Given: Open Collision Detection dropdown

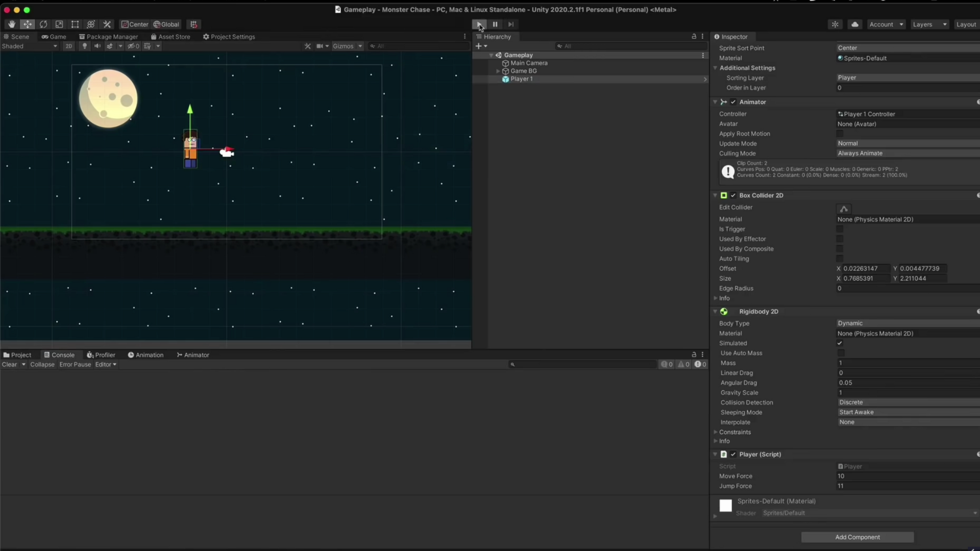Looking at the screenshot, I should click(909, 403).
